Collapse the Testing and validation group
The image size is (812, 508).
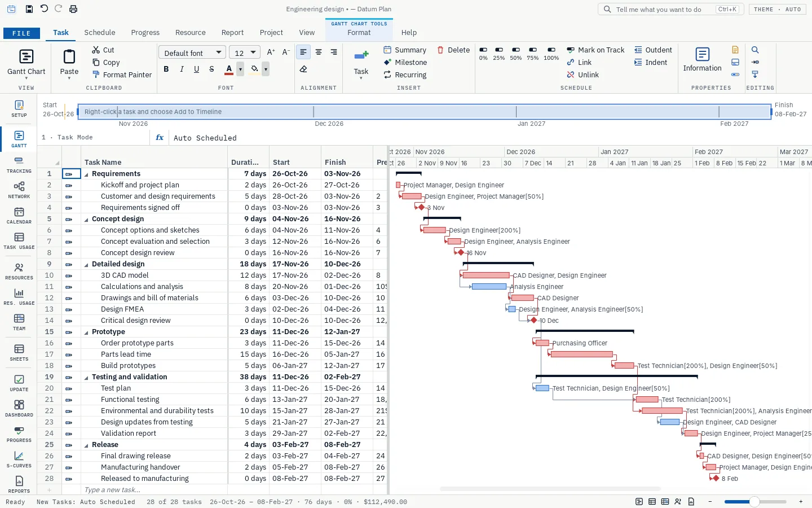coord(86,378)
